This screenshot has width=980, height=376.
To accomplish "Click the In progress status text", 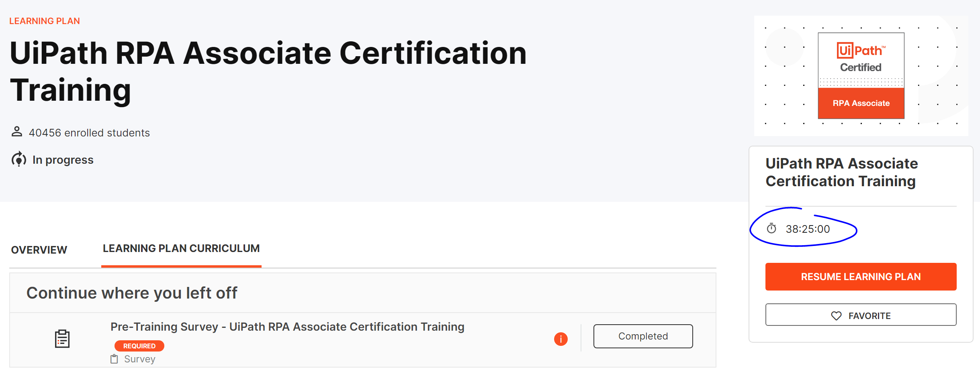I will tap(63, 160).
